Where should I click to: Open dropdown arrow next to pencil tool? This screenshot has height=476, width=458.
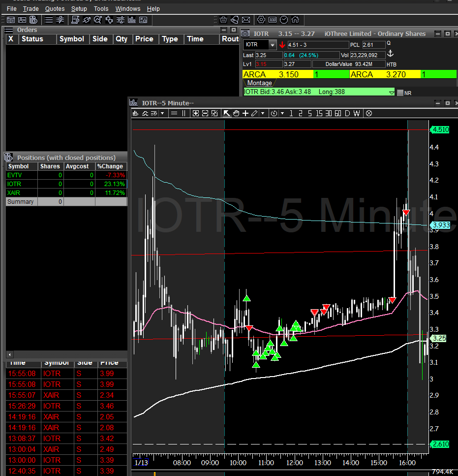click(x=263, y=114)
